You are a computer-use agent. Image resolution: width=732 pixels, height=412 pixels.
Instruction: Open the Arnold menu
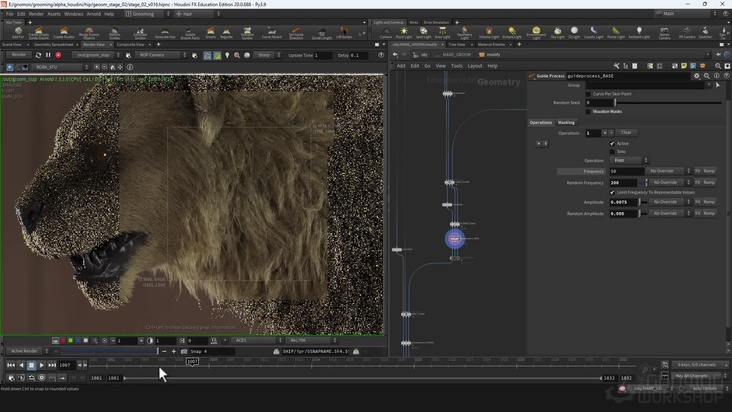coord(93,14)
